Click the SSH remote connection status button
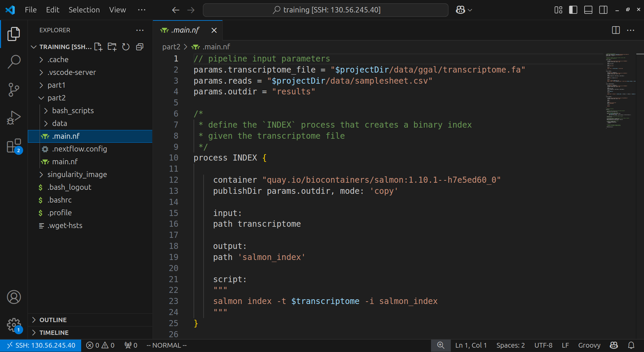The height and width of the screenshot is (352, 644). pyautogui.click(x=41, y=345)
